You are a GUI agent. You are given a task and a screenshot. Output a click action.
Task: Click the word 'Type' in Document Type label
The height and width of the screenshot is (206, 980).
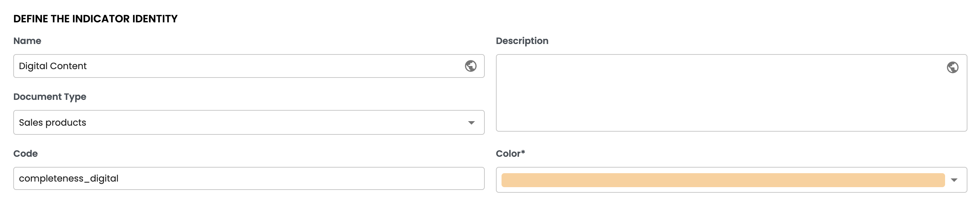click(75, 97)
